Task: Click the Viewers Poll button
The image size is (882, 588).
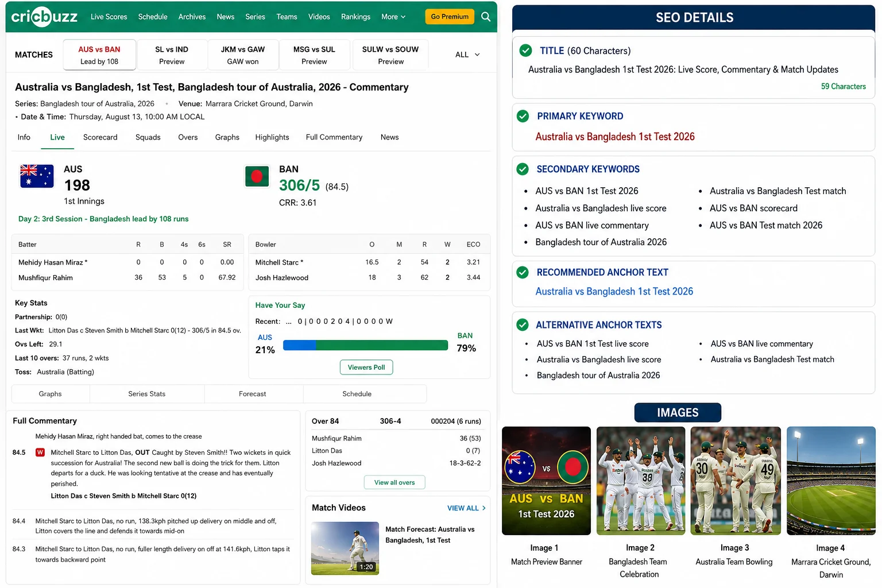Action: 366,367
